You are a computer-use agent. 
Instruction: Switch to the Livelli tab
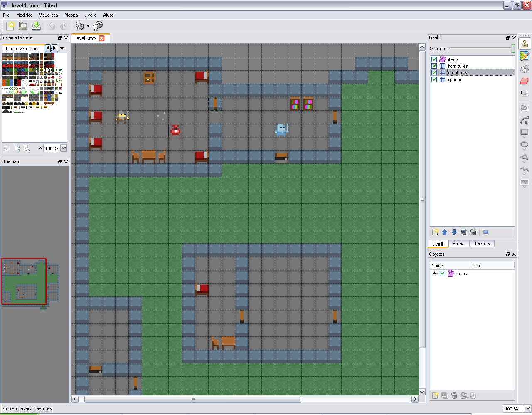[x=437, y=244]
